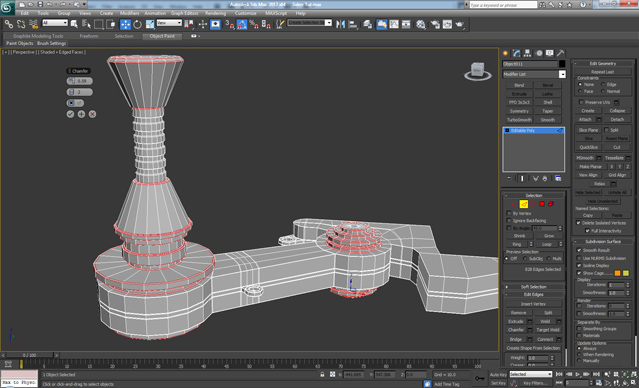Click the Repeat Last button
Screen dimensions: 639x388
tap(603, 72)
